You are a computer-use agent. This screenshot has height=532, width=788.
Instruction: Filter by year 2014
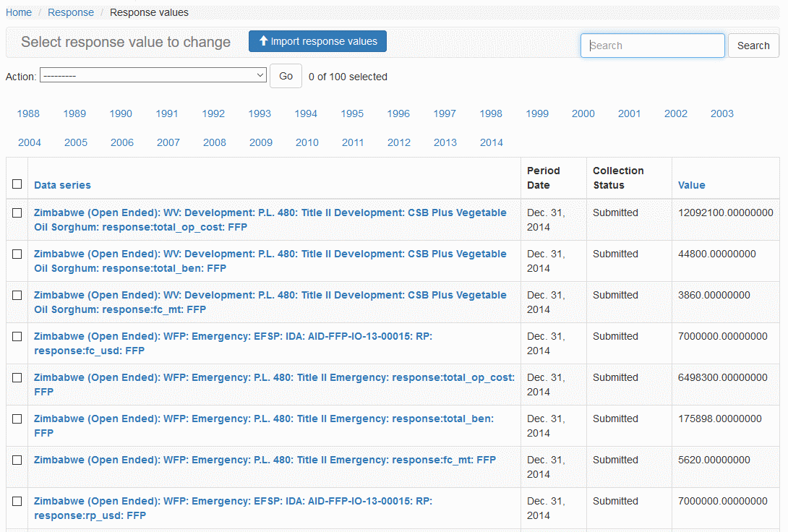(x=491, y=142)
